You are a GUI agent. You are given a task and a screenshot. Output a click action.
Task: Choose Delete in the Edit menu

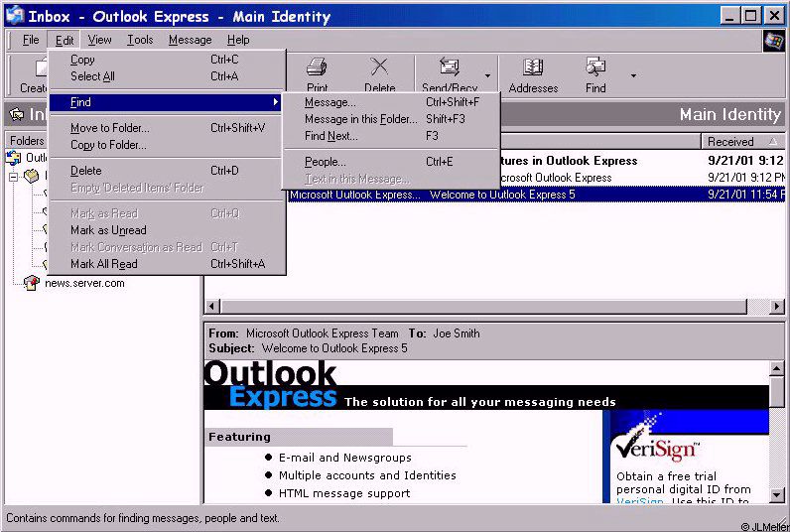pyautogui.click(x=168, y=171)
